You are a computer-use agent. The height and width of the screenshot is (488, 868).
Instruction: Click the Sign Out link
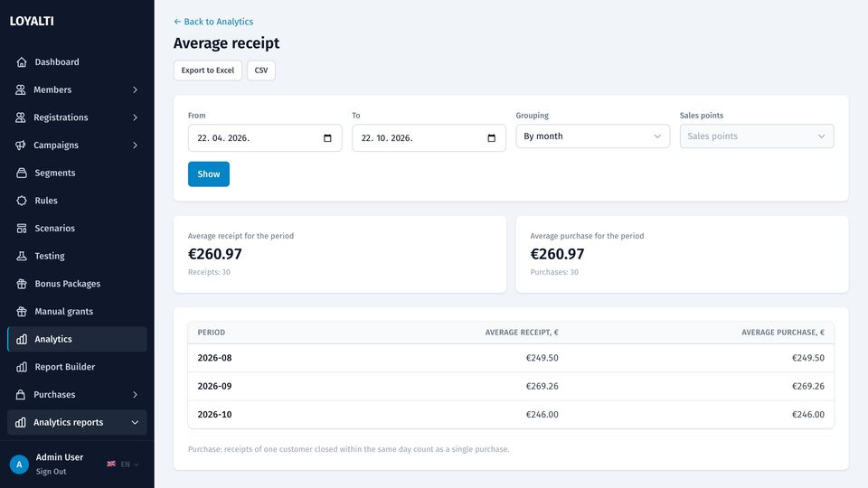(51, 472)
